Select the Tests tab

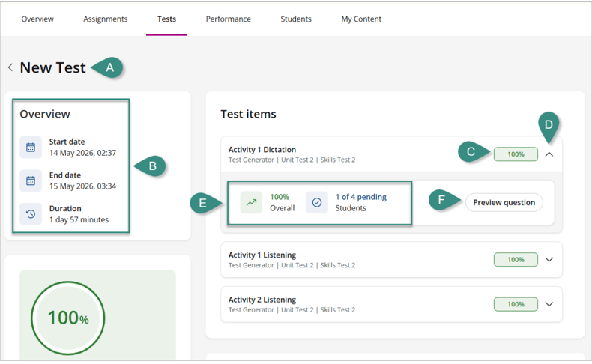[x=166, y=19]
